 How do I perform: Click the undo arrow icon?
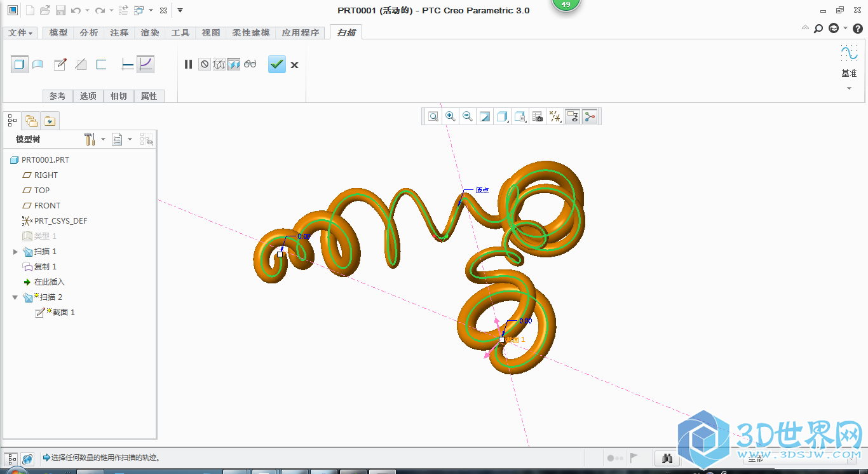pyautogui.click(x=76, y=10)
